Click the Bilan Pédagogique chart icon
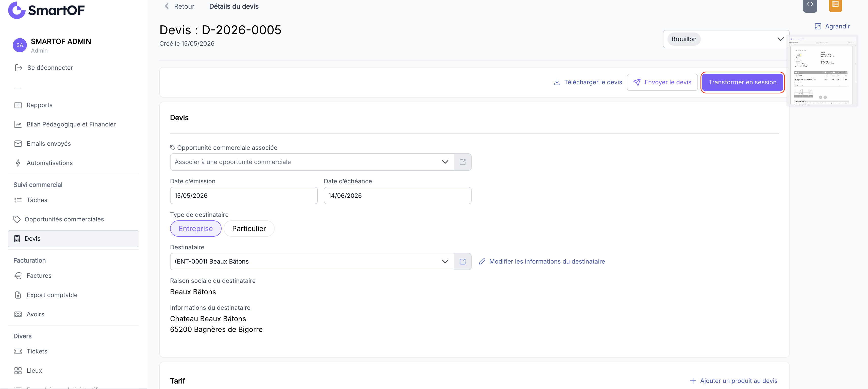The image size is (868, 389). [18, 124]
